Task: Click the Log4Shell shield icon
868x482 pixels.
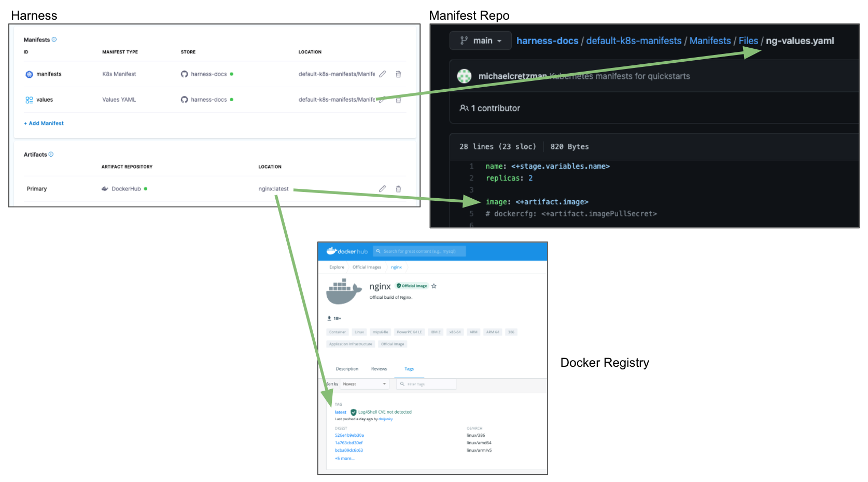Action: [x=354, y=412]
